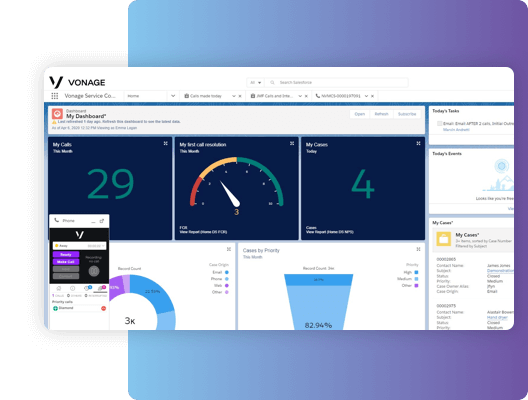528x400 pixels.
Task: Expand the Home navigation dropdown chevron
Action: (x=173, y=96)
